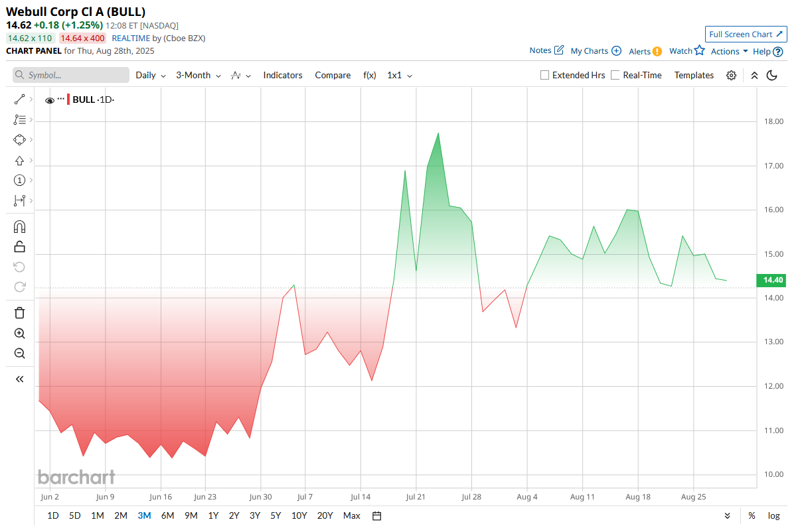Click the BULL ·1D· series label

click(94, 100)
